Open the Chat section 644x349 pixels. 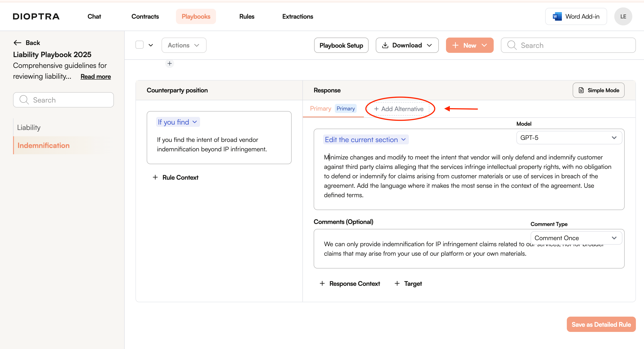click(94, 16)
